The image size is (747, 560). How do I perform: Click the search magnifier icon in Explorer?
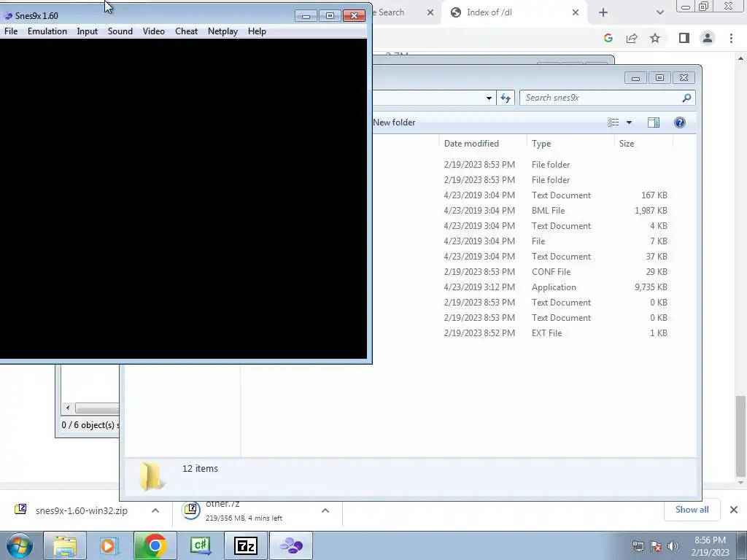pos(686,98)
